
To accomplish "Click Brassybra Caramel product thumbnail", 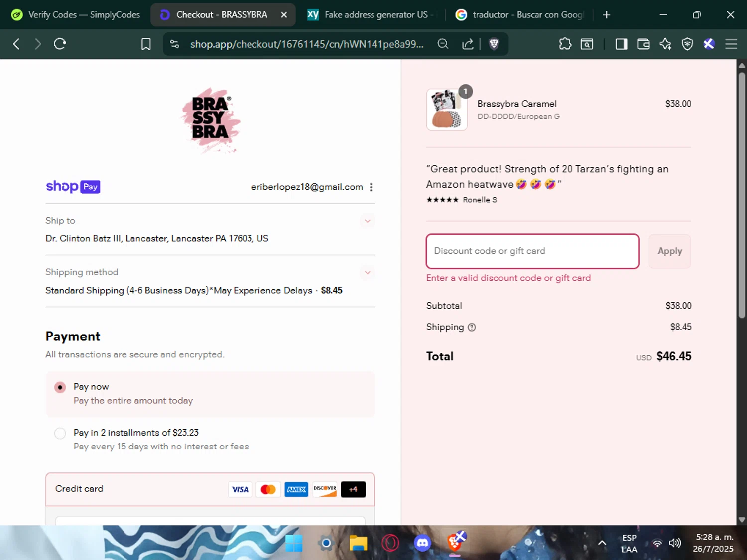I will (447, 110).
